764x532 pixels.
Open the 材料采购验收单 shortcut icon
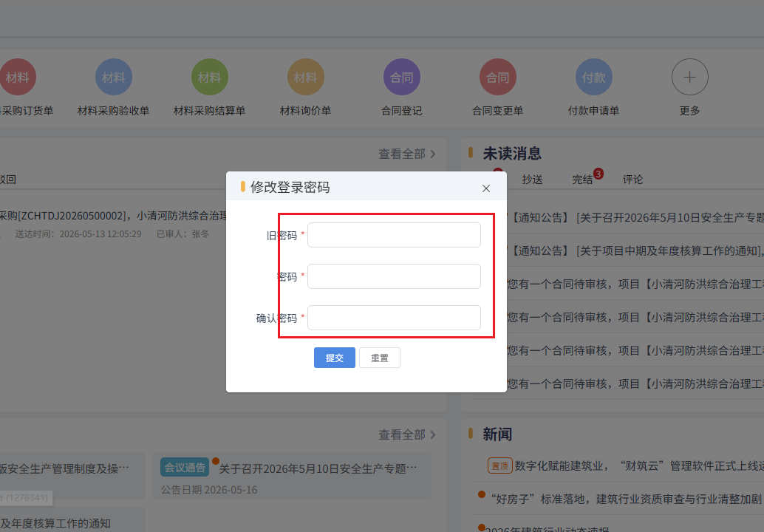(114, 77)
